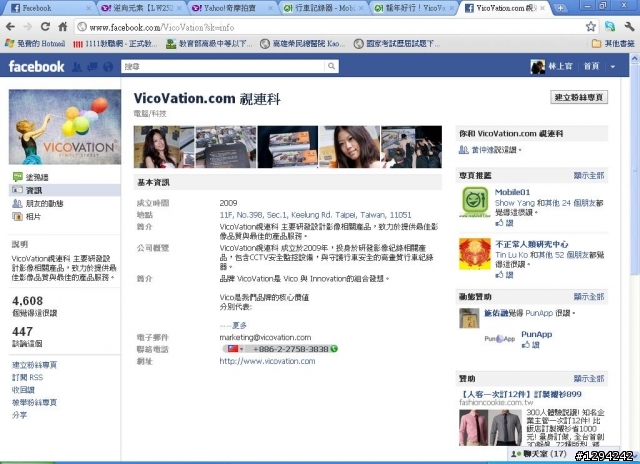Open Facebook notifications globe icon
The width and height of the screenshot is (640, 464).
tap(108, 67)
